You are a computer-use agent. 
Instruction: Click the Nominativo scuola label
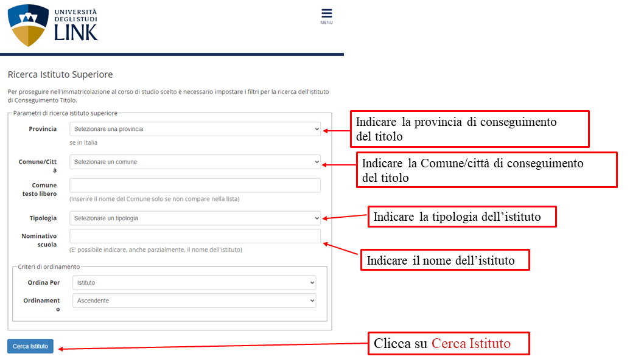tap(39, 240)
